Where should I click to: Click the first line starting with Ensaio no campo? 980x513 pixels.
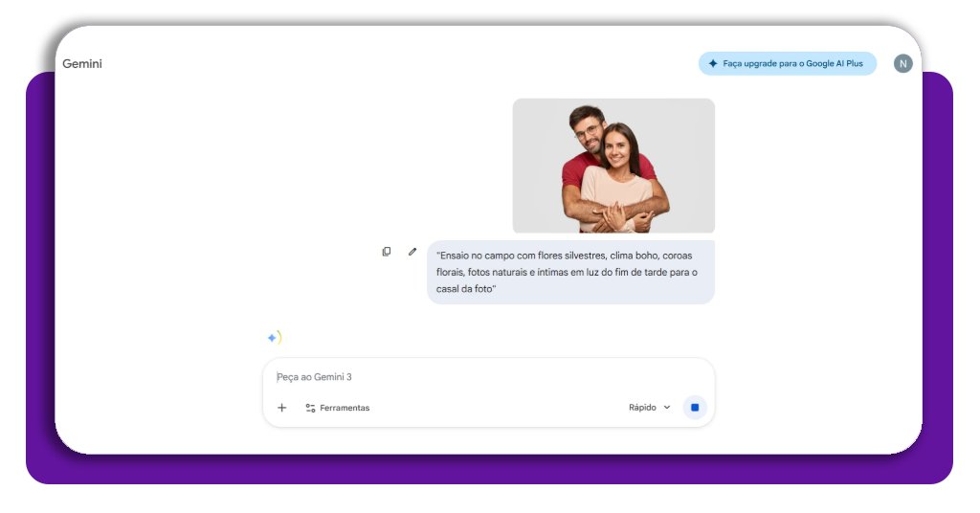click(x=565, y=256)
